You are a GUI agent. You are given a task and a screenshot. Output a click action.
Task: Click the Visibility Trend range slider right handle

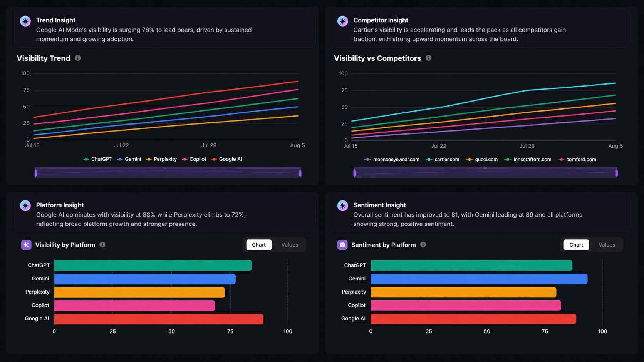pos(300,173)
